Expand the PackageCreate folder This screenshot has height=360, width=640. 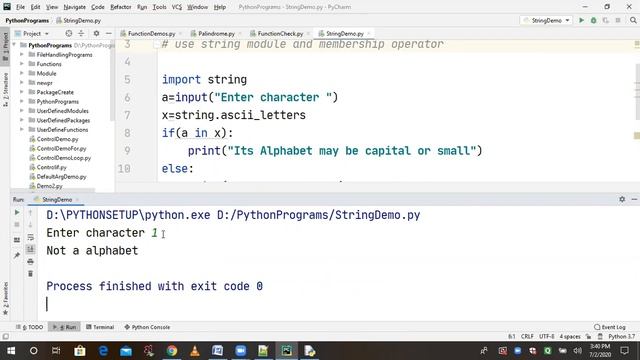pos(22,92)
